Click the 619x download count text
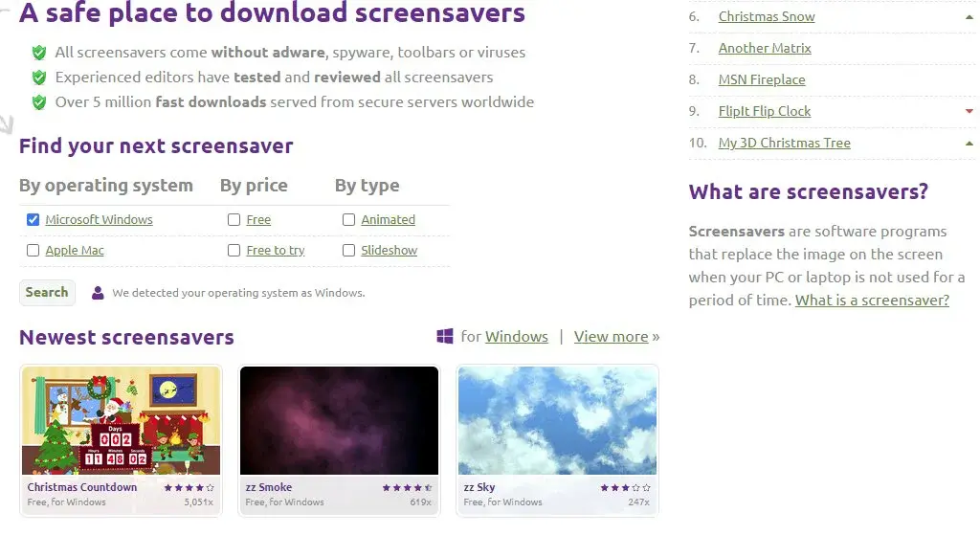 tap(421, 502)
